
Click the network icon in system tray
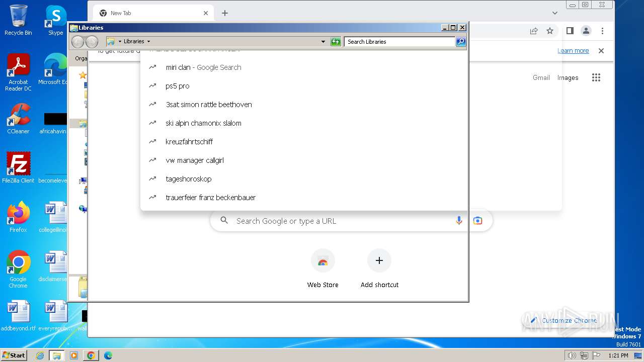click(584, 355)
